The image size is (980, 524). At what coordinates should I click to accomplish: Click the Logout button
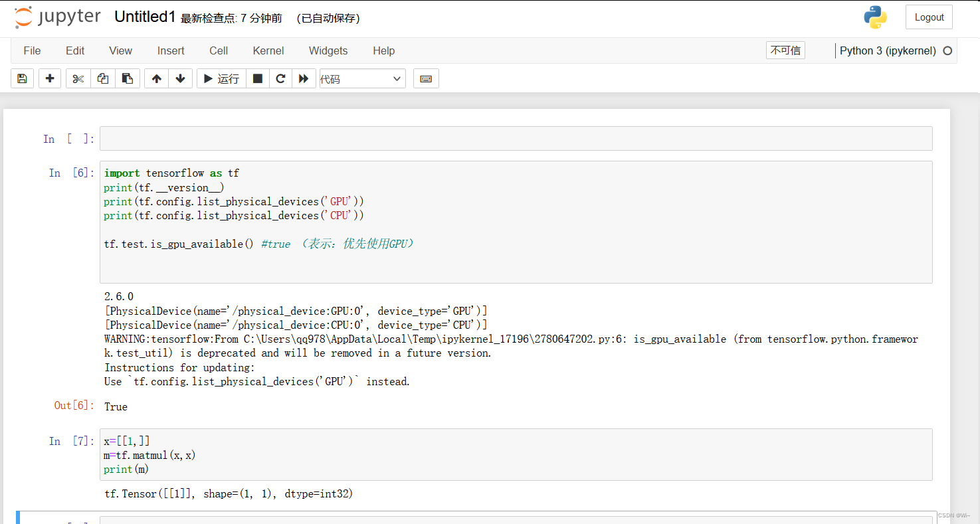coord(929,17)
